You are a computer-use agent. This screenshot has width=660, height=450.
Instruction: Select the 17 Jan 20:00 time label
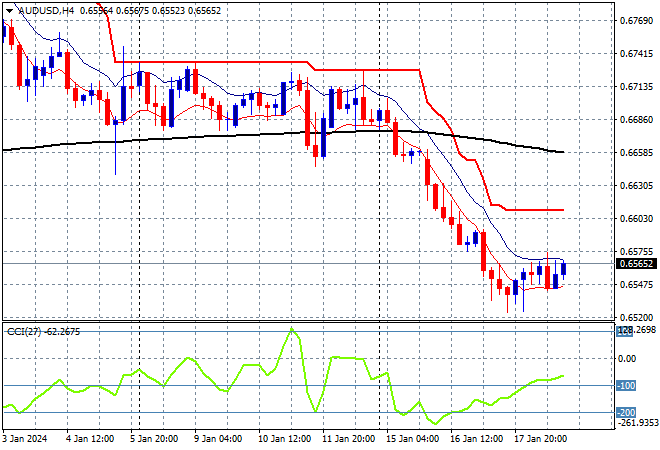(x=540, y=439)
